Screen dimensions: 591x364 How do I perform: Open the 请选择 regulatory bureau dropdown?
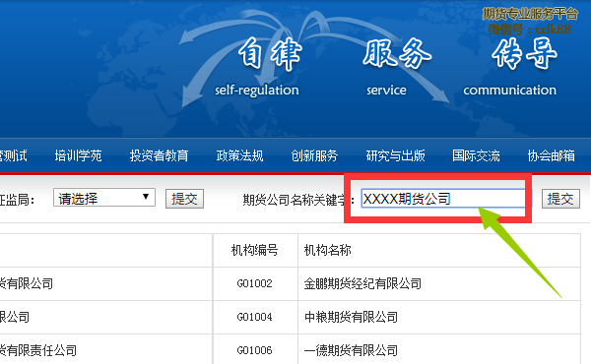click(x=104, y=198)
